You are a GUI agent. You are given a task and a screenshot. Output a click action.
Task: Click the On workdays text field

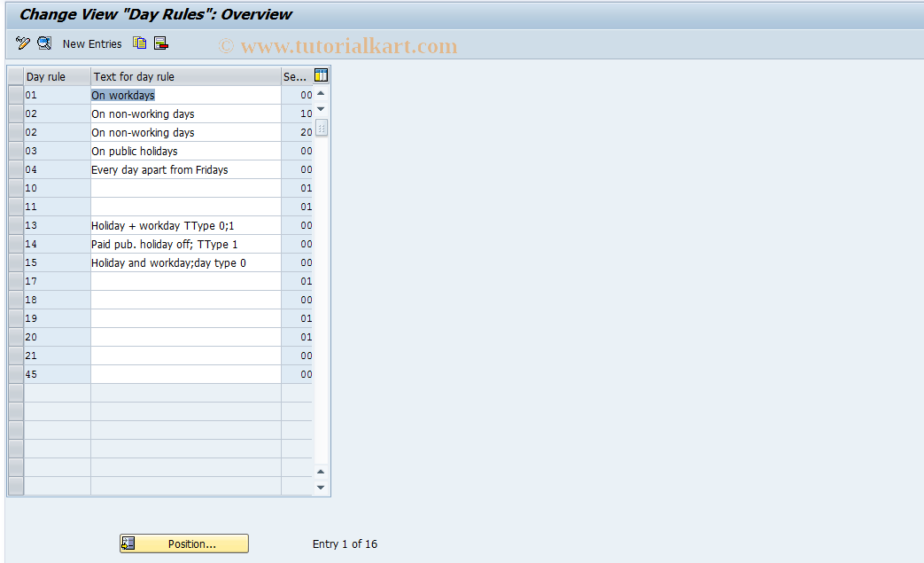click(186, 95)
